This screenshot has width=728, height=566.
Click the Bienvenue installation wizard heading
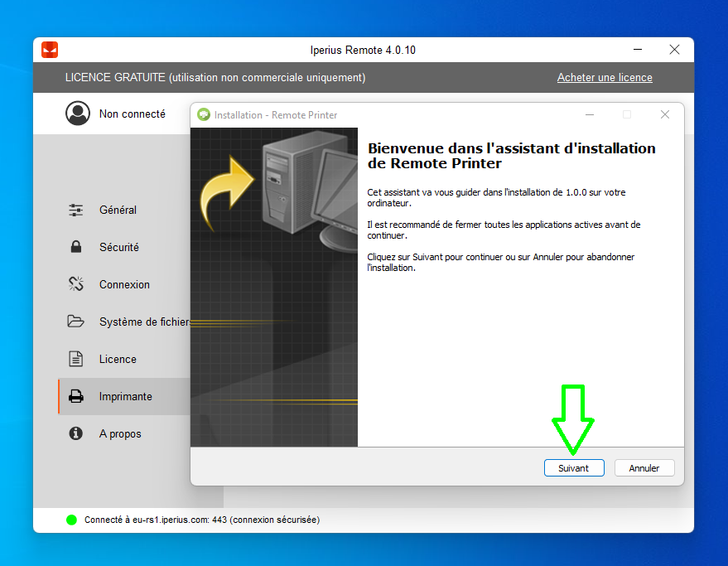512,156
